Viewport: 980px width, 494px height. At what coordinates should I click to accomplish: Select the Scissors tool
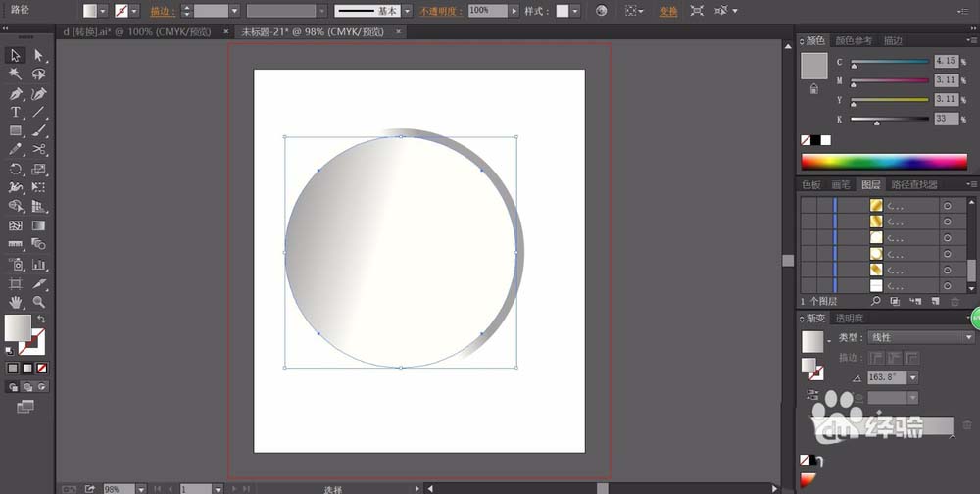pyautogui.click(x=39, y=149)
